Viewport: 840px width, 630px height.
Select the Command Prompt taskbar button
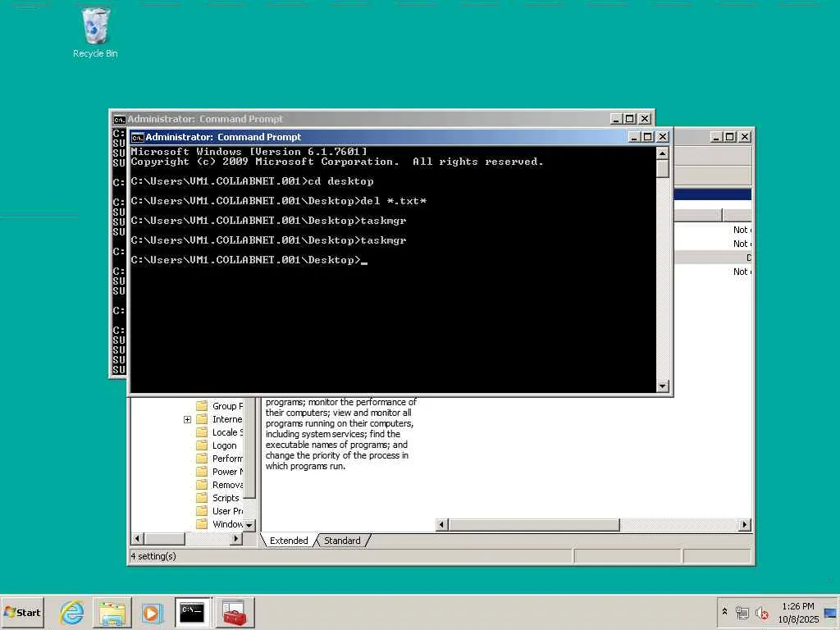(x=193, y=612)
